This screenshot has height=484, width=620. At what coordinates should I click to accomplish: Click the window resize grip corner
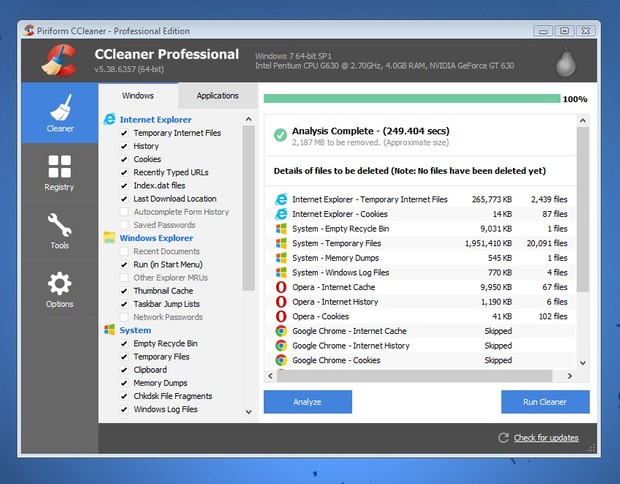[x=592, y=448]
